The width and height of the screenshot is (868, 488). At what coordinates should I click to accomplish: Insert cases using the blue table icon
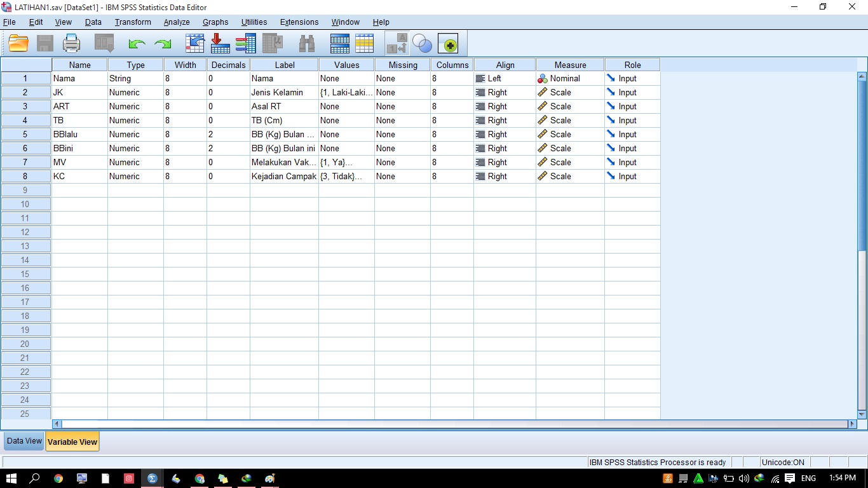(x=340, y=43)
